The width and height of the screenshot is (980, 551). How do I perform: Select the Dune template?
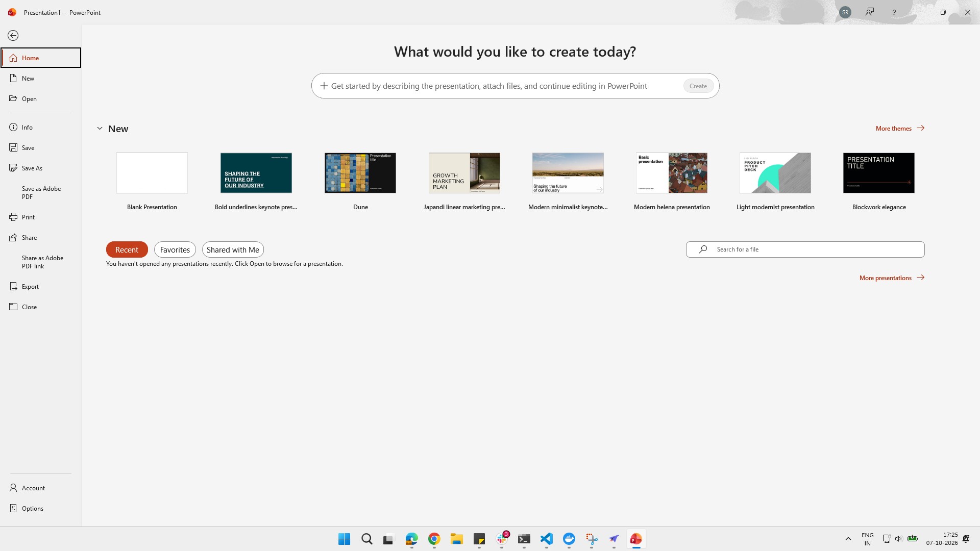tap(360, 173)
